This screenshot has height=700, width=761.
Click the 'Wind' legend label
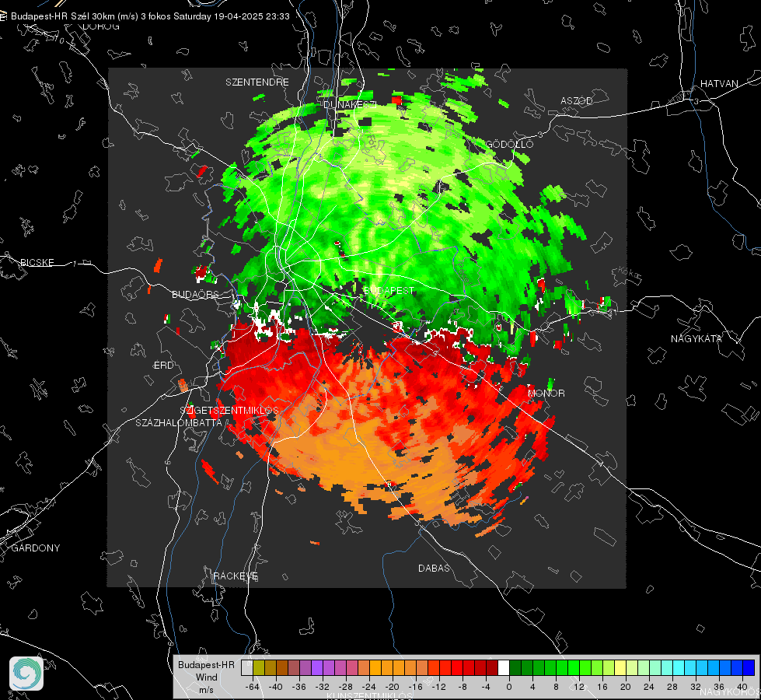[x=206, y=677]
